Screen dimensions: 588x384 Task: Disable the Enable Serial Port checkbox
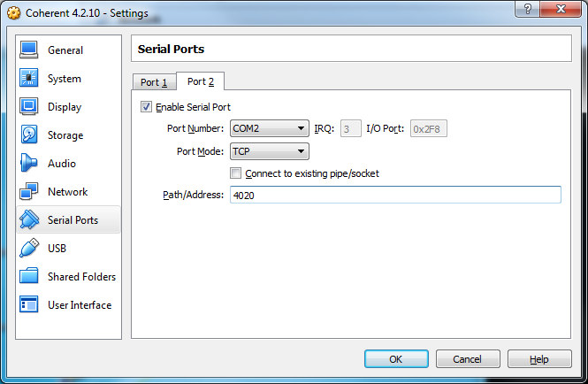pyautogui.click(x=147, y=107)
